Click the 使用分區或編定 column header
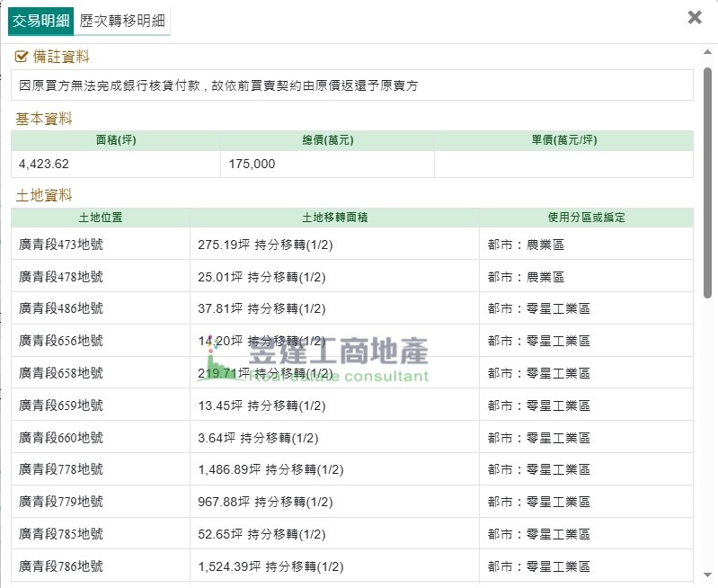The height and width of the screenshot is (588, 718). click(x=586, y=218)
